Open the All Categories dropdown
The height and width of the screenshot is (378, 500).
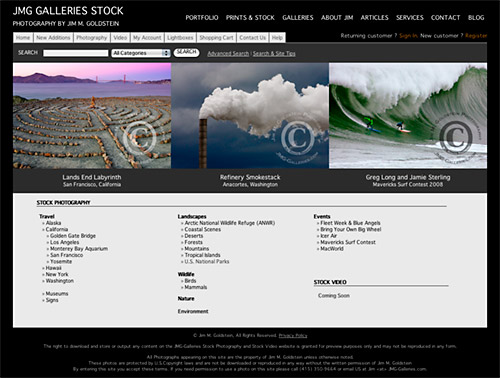[141, 53]
